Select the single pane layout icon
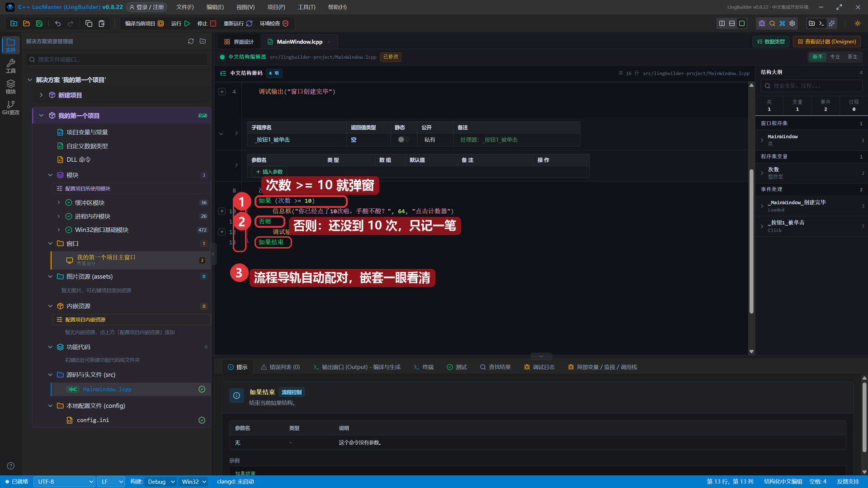The width and height of the screenshot is (868, 488). pyautogui.click(x=742, y=23)
